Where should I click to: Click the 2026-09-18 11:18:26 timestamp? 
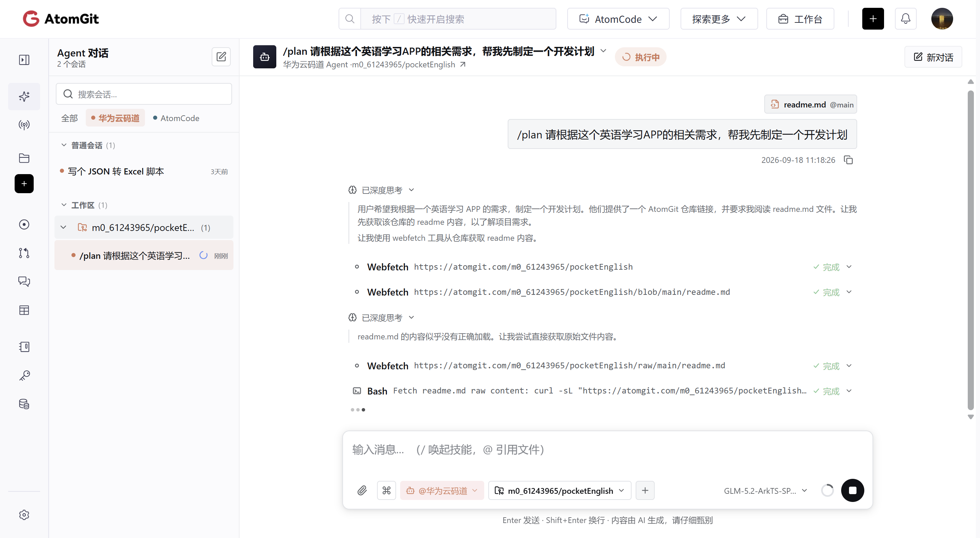798,160
